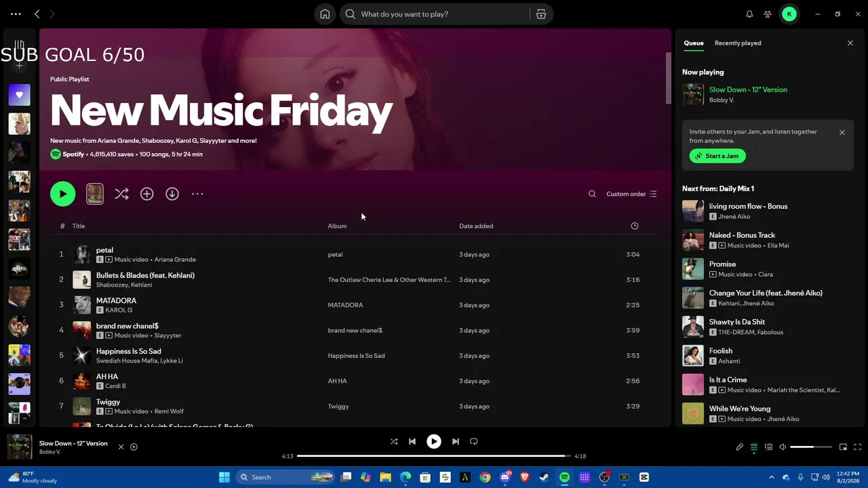Viewport: 868px width, 488px height.
Task: Dismiss the Jam invite banner
Action: (x=842, y=133)
